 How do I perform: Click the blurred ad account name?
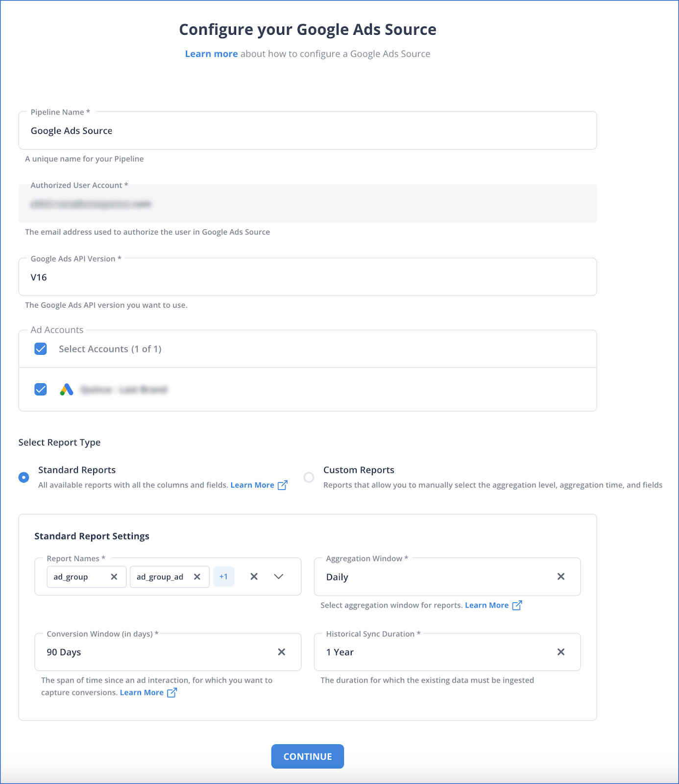[x=124, y=390]
